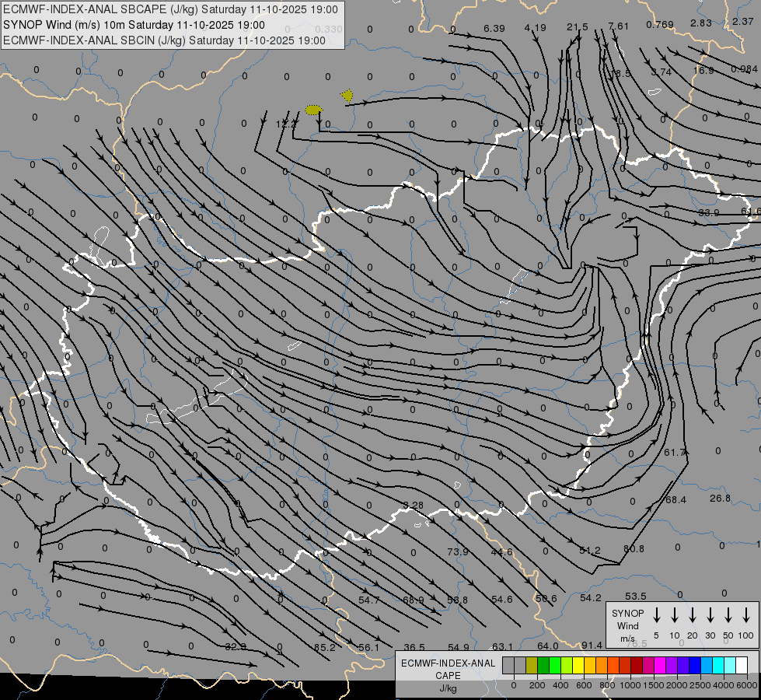Click the CAPE value 44.6
Screen dimensions: 761x700
click(x=501, y=552)
